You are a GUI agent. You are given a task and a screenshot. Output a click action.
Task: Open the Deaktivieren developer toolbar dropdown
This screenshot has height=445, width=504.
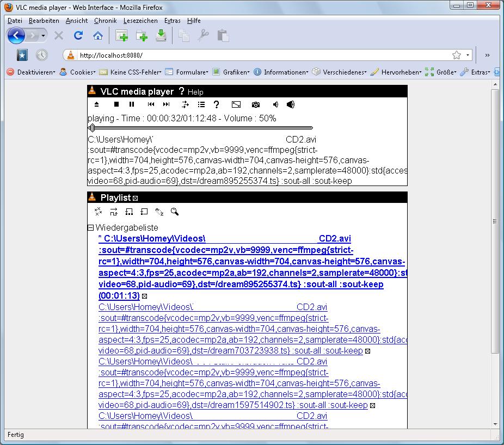[31, 72]
